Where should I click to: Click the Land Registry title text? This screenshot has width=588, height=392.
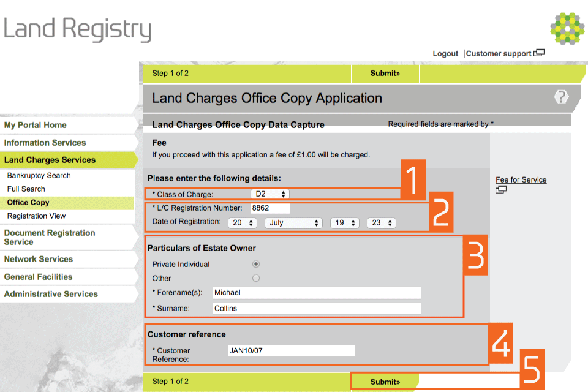tap(78, 29)
